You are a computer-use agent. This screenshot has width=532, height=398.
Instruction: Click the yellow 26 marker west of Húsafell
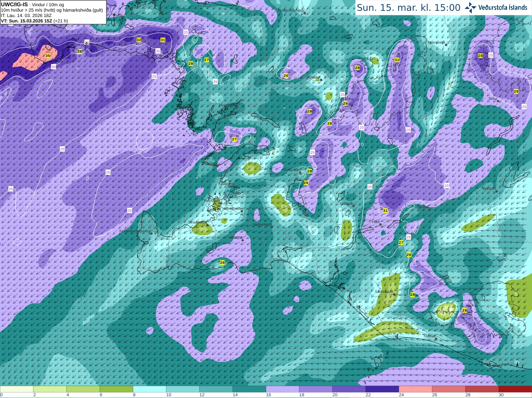pyautogui.click(x=286, y=76)
